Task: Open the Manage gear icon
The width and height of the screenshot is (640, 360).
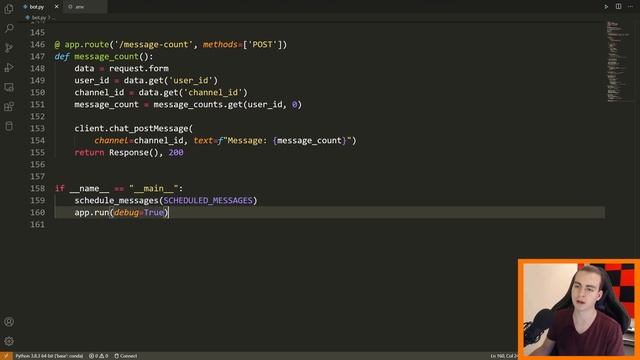Action: pyautogui.click(x=9, y=341)
